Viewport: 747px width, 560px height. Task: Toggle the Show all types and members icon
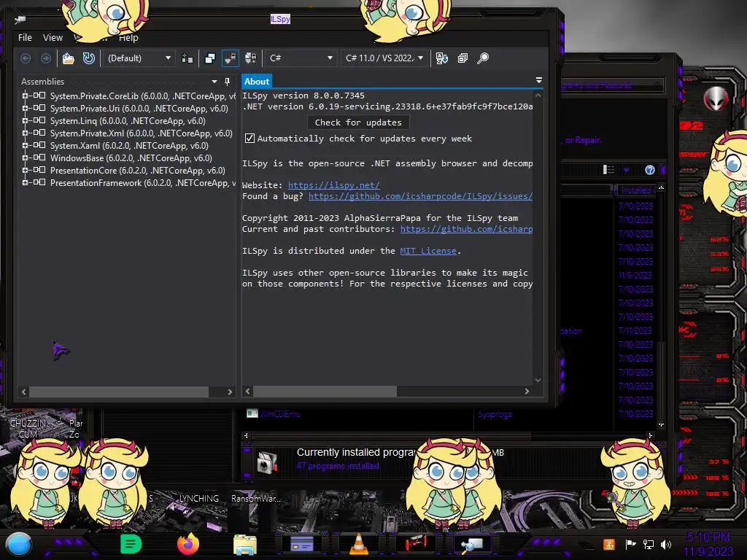tap(251, 58)
